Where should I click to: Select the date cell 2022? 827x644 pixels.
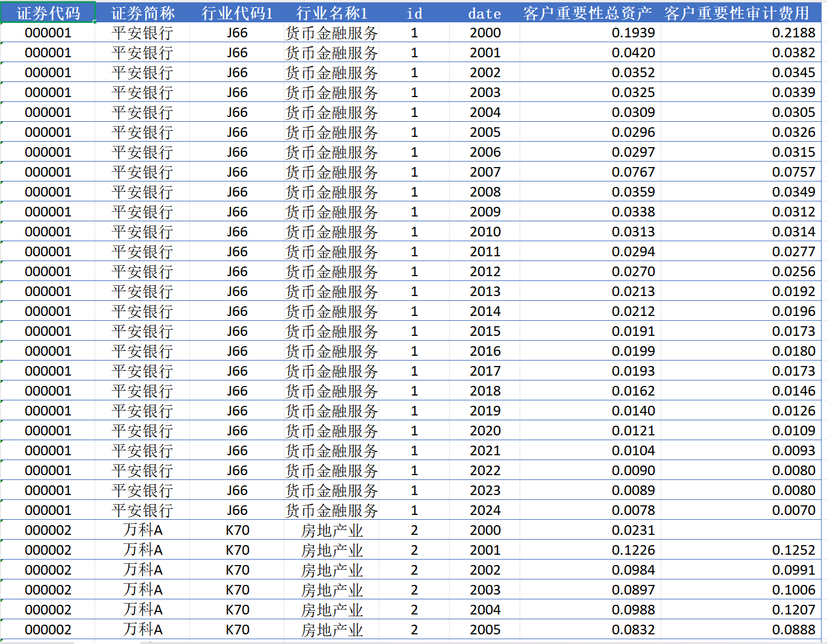coord(485,470)
